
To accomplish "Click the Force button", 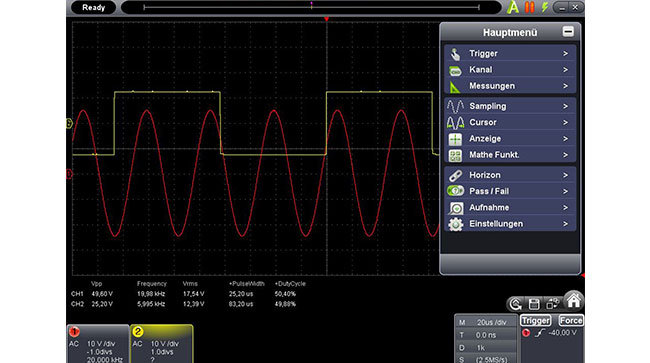I will point(571,320).
